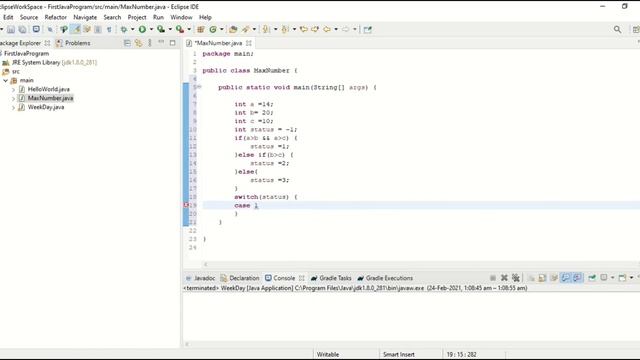The width and height of the screenshot is (640, 360).
Task: Open the Debug dropdown arrow
Action: tap(132, 29)
